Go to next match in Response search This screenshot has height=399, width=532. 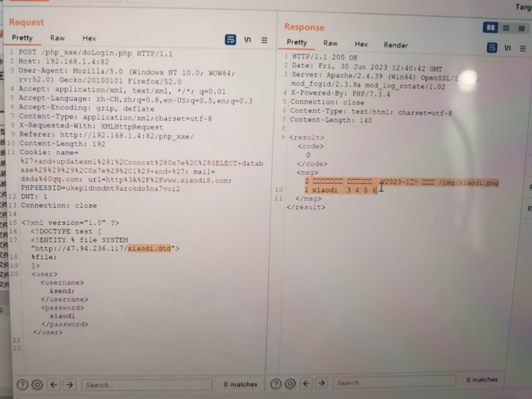pyautogui.click(x=321, y=383)
